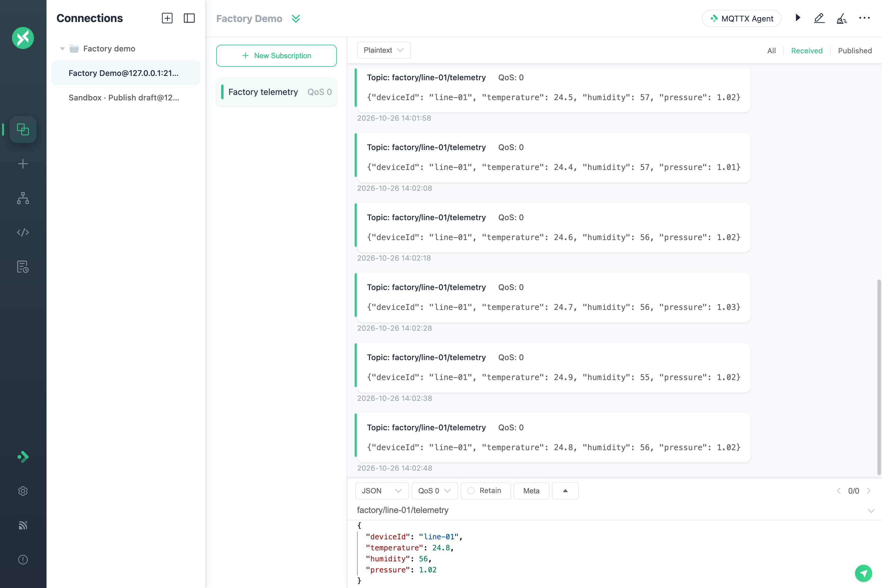The width and height of the screenshot is (882, 588).
Task: Expand details with green double chevron
Action: (296, 18)
